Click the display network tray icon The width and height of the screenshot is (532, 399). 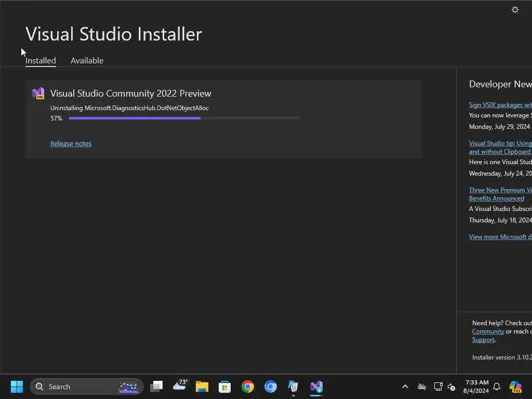438,387
